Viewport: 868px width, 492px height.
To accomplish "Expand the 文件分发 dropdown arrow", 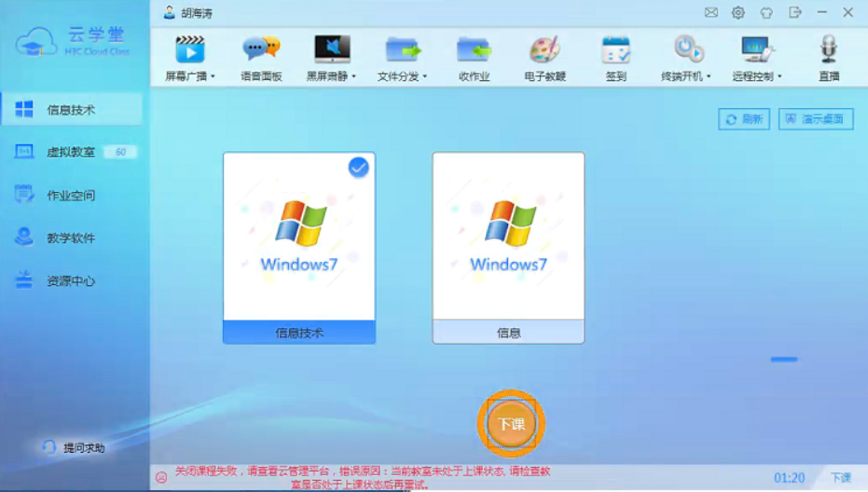I will (x=425, y=76).
